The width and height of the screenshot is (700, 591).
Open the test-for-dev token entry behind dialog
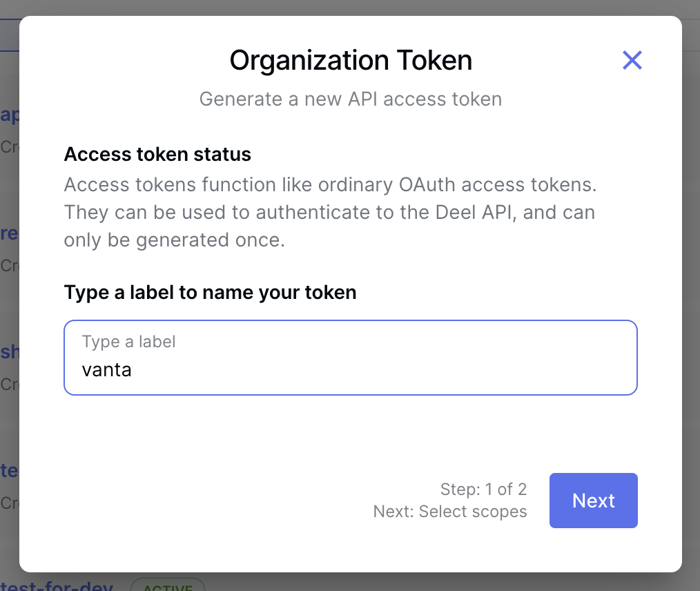(x=57, y=585)
